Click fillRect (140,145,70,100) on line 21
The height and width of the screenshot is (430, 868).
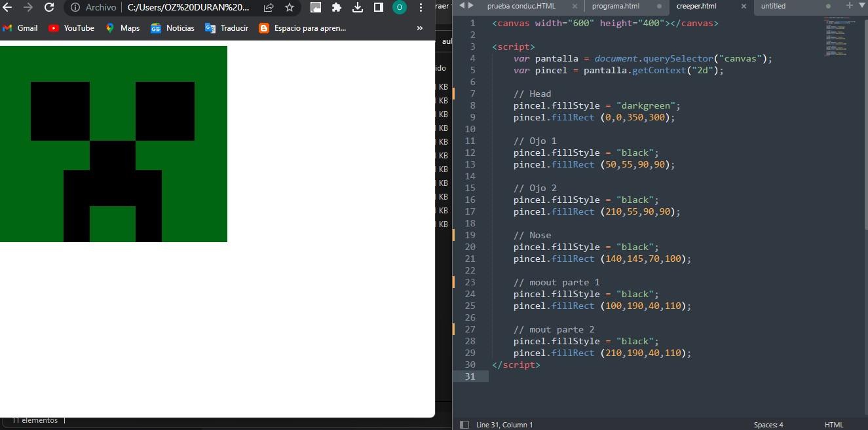pos(622,259)
